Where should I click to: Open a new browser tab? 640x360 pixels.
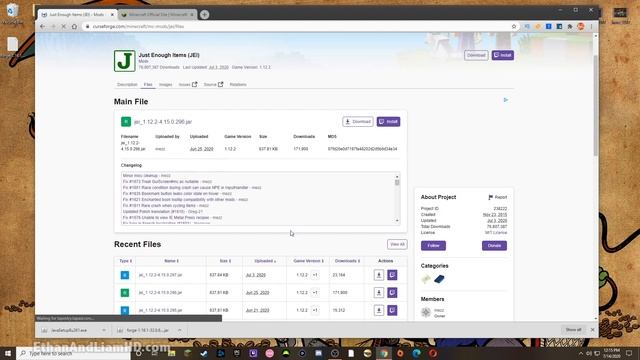[204, 15]
